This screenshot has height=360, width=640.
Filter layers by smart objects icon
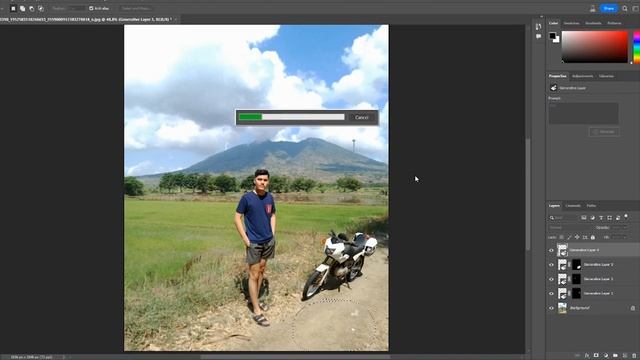pyautogui.click(x=618, y=218)
